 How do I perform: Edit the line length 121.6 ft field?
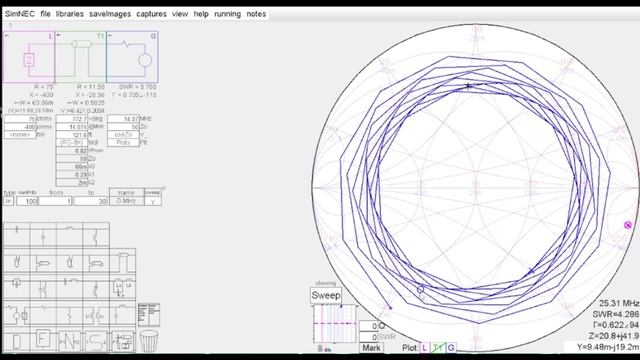pos(71,134)
